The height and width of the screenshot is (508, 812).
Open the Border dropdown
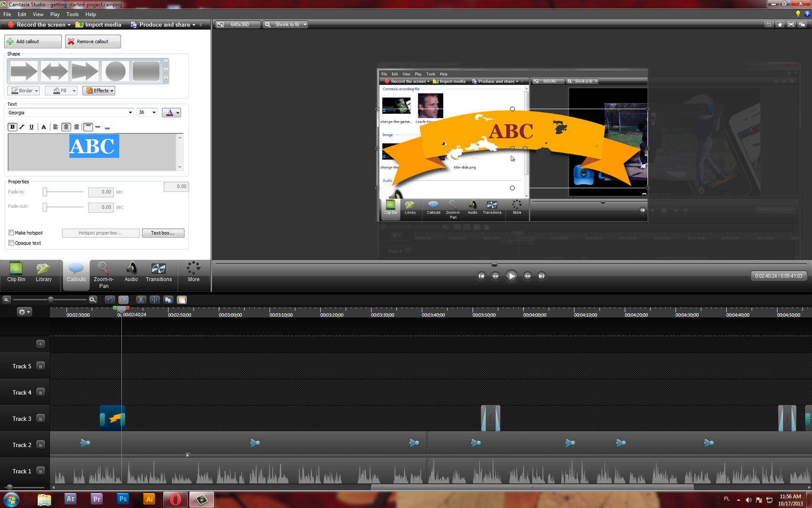tap(24, 91)
